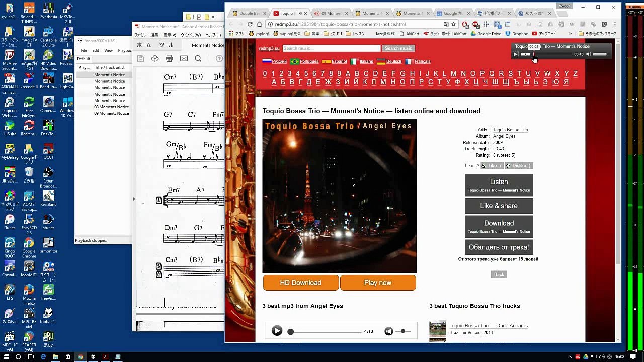This screenshot has width=644, height=362.
Task: Mute tab audio on Toquio tab
Action: coord(300,13)
